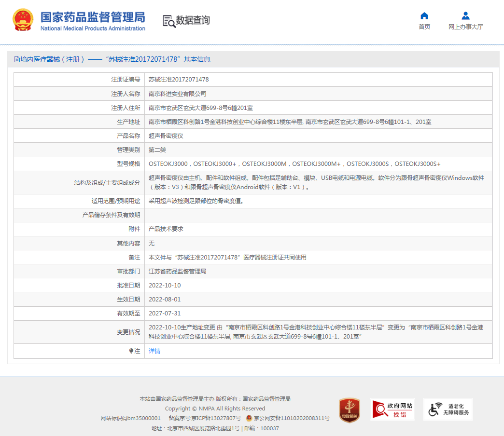504x436 pixels.
Task: Click the product name 超声骨密度仪
Action: [166, 136]
